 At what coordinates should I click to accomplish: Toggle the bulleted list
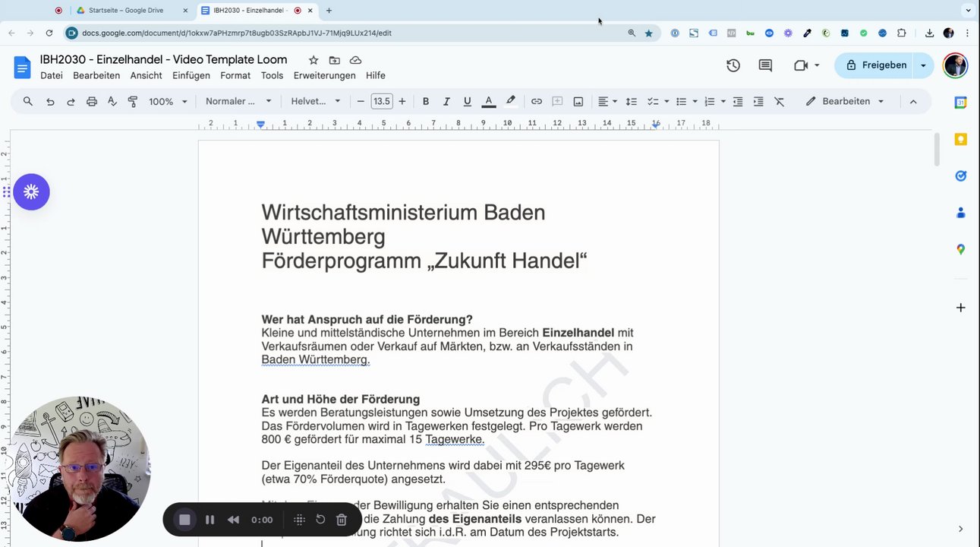tap(681, 101)
